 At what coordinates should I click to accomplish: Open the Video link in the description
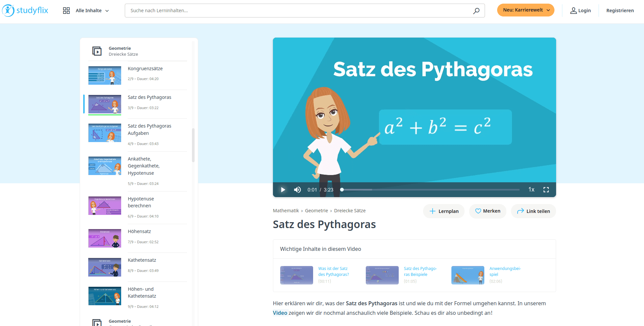[280, 312]
